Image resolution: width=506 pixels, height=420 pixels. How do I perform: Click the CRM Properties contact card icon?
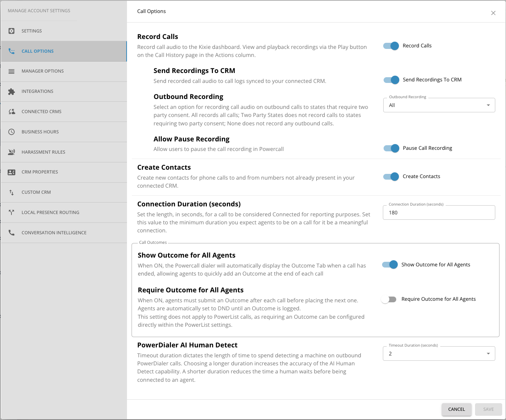coord(11,172)
